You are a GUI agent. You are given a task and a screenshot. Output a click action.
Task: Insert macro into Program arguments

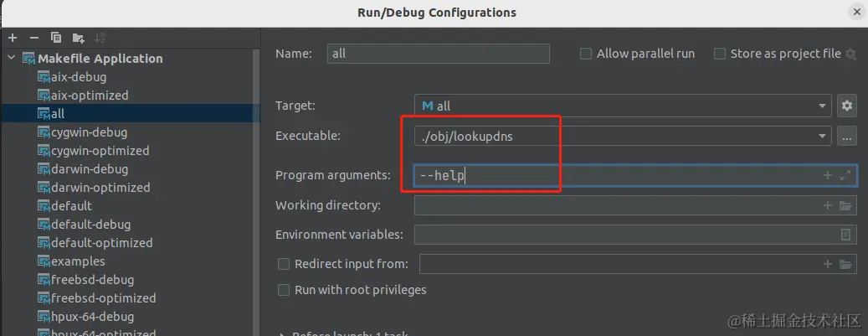point(828,176)
